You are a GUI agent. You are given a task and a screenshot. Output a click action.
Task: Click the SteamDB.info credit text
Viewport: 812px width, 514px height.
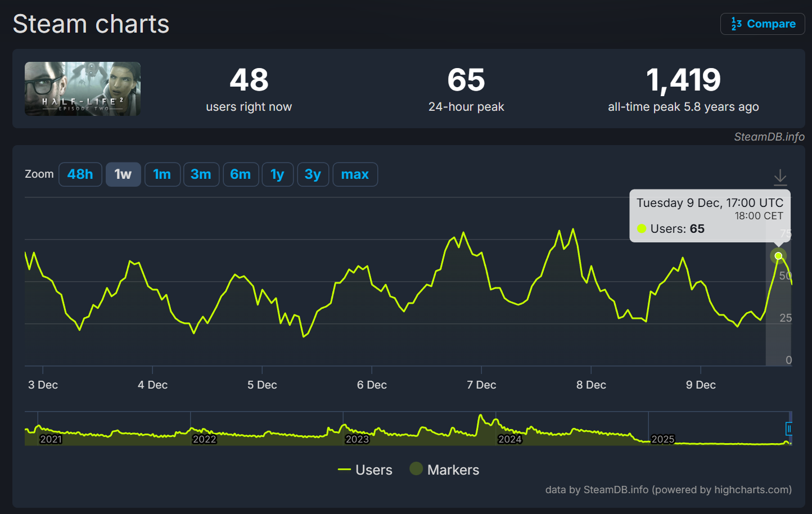(769, 137)
